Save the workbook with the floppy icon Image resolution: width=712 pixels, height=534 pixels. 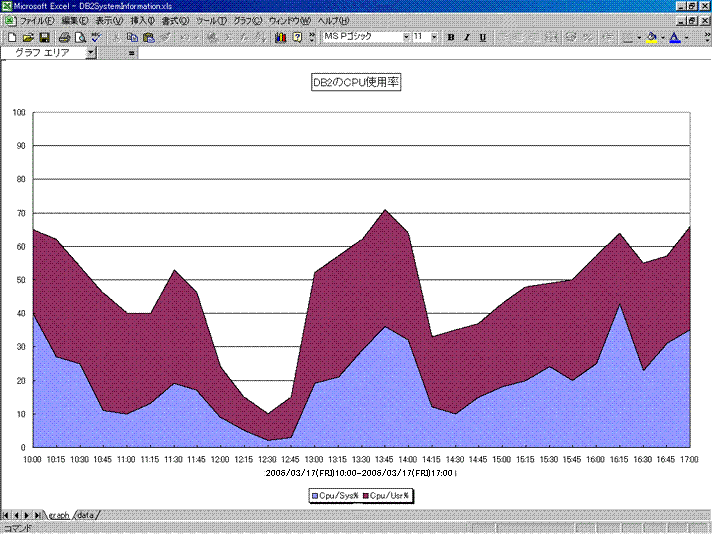[44, 38]
